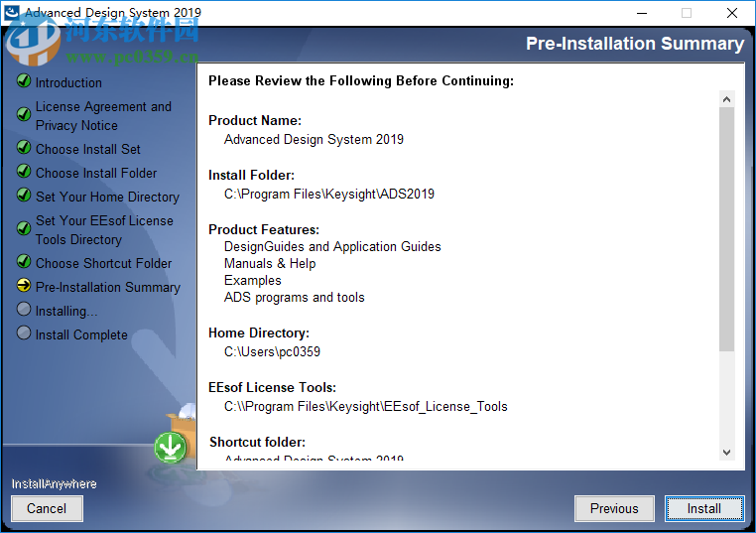Click the 'Home Directory:' heading
The height and width of the screenshot is (533, 756).
click(x=258, y=333)
